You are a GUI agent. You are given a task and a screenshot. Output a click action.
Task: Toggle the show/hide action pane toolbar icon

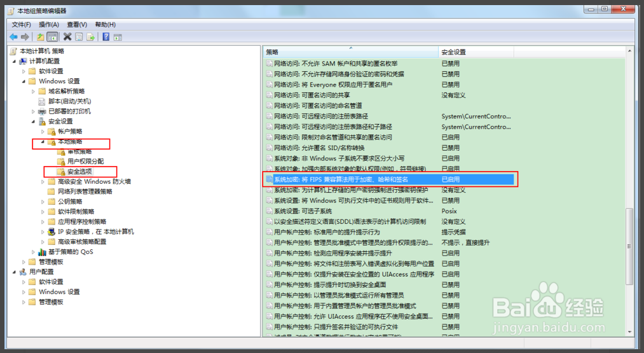118,37
